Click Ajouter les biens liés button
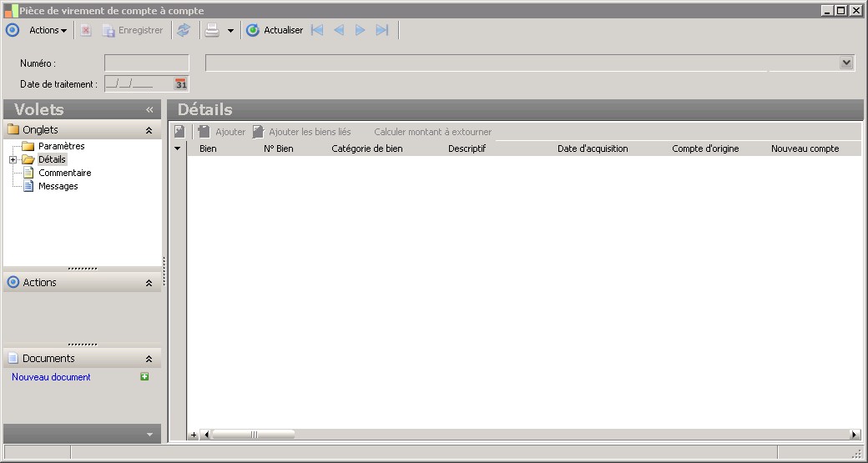 (x=301, y=132)
